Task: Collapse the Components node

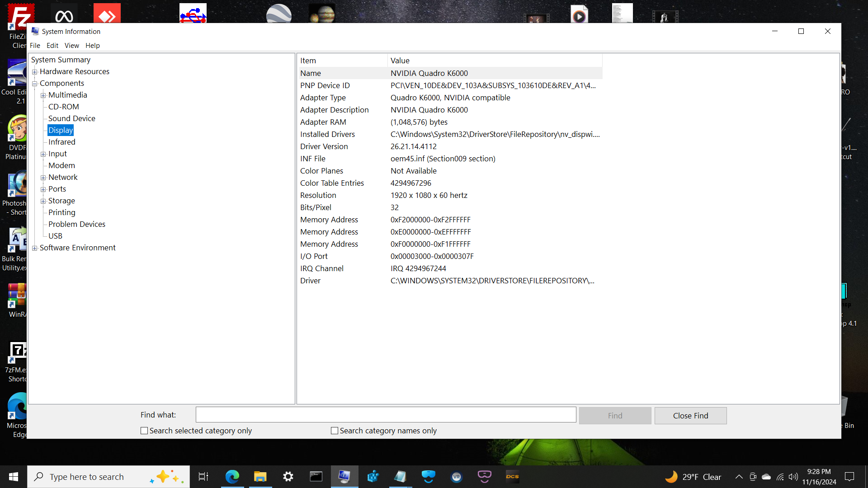Action: 34,84
